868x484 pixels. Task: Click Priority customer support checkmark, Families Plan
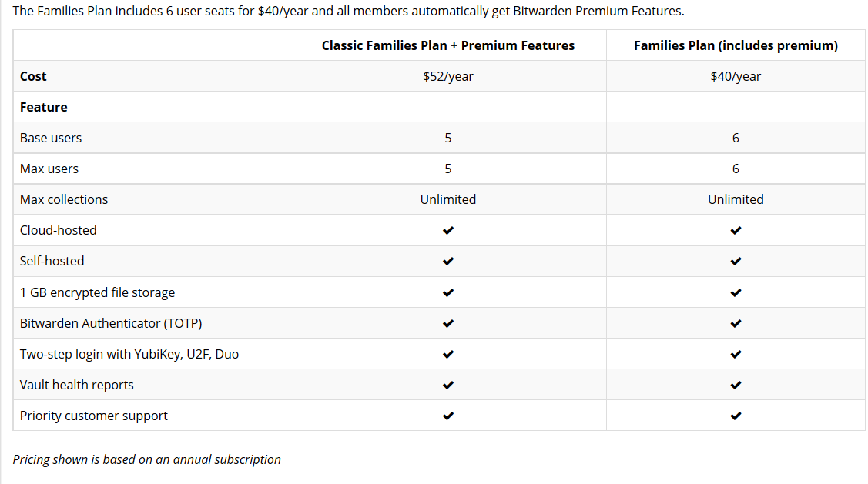click(x=736, y=416)
